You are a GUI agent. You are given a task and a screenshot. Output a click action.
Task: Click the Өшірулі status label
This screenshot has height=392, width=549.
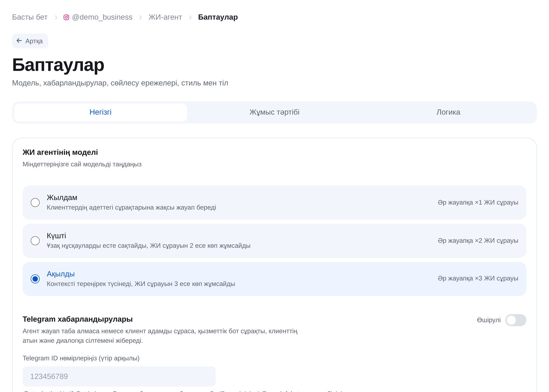(489, 320)
